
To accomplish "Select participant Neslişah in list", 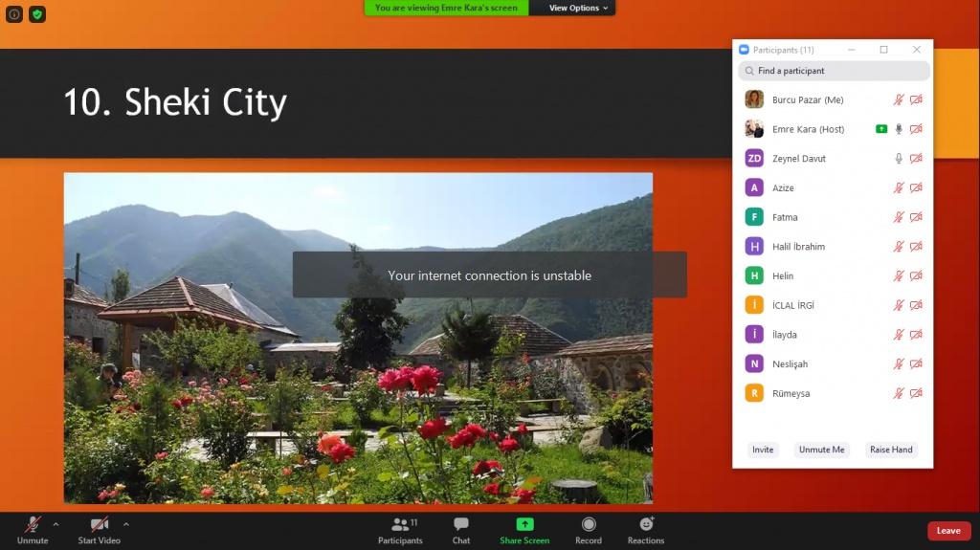I will 791,364.
